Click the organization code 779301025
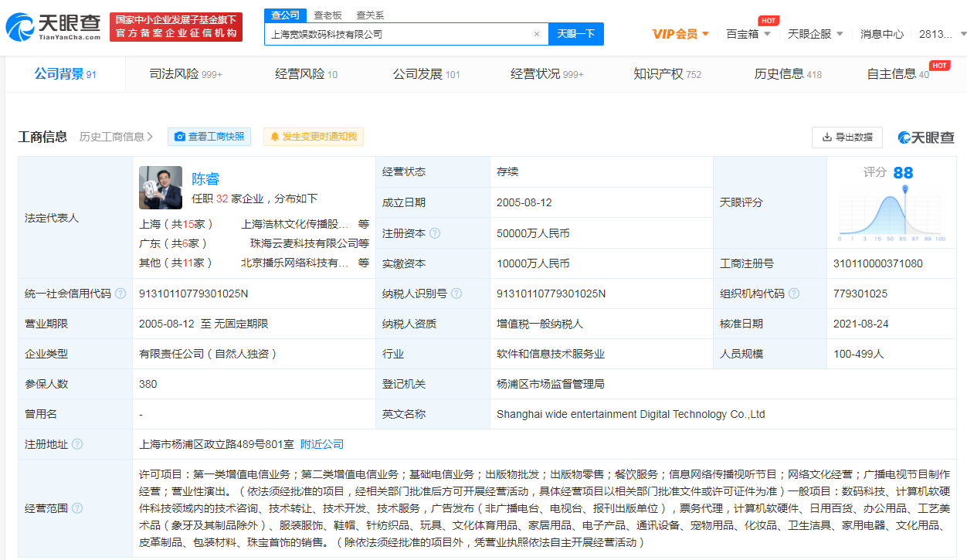This screenshot has height=560, width=967. [860, 294]
